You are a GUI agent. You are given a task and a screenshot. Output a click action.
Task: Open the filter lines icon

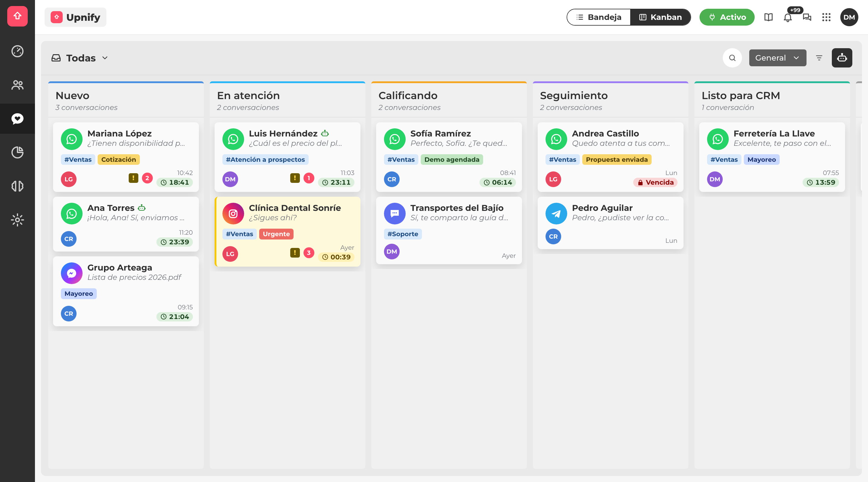point(819,58)
